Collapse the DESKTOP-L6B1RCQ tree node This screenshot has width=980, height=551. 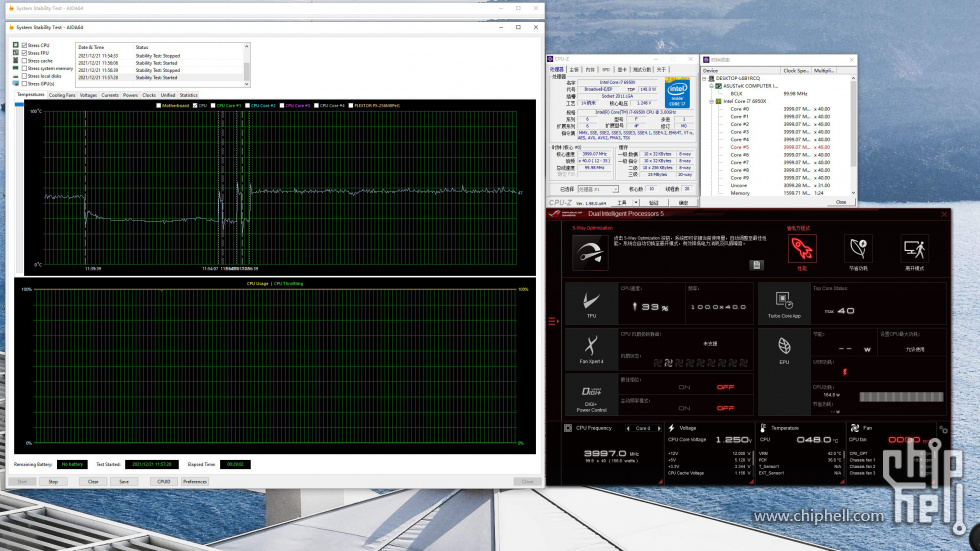704,79
